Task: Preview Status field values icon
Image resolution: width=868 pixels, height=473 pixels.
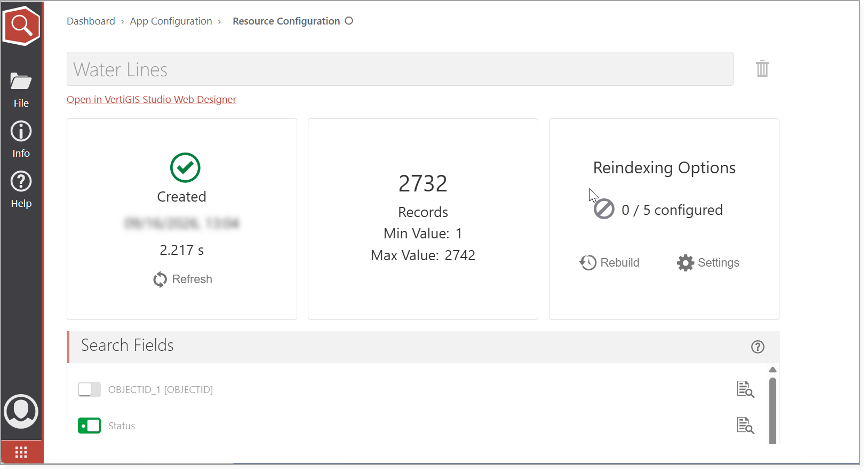Action: tap(745, 426)
